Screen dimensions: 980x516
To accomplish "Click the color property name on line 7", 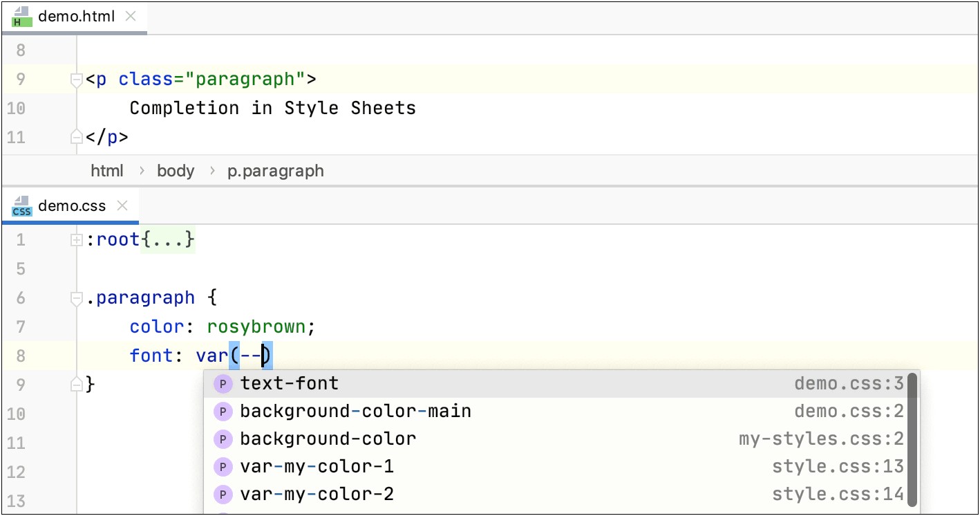I will [157, 326].
